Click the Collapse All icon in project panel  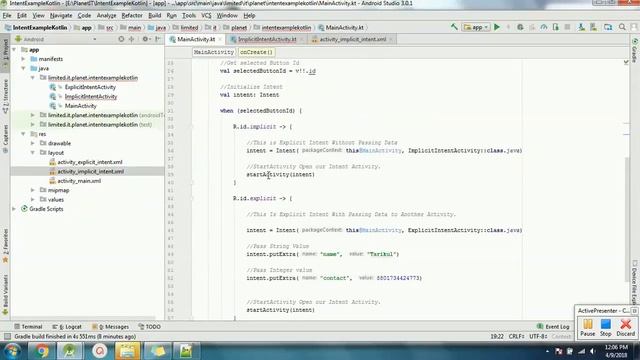click(x=131, y=39)
